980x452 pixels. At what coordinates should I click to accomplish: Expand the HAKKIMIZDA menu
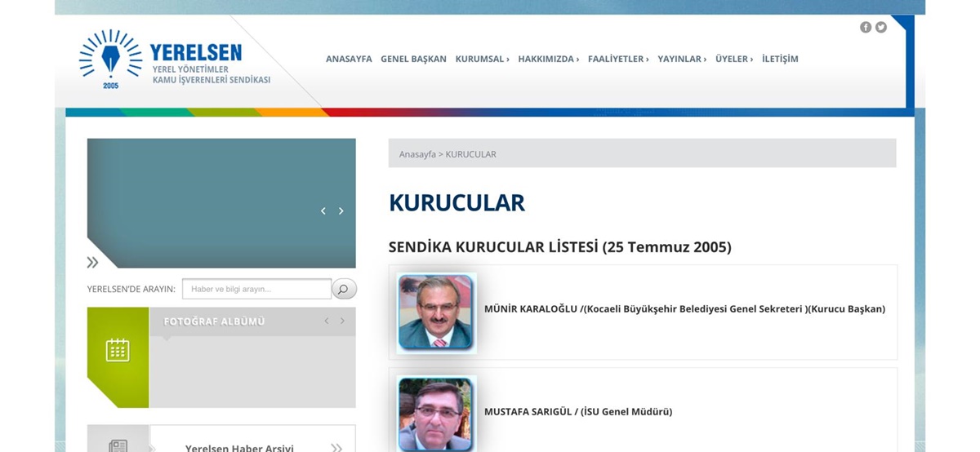[548, 59]
